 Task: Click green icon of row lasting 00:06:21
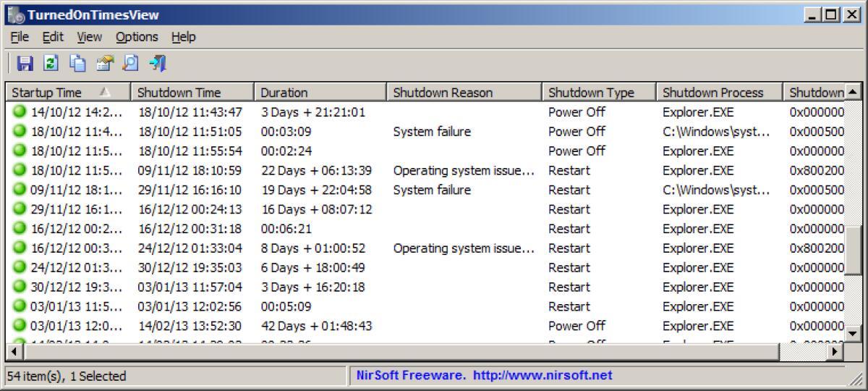(x=20, y=229)
